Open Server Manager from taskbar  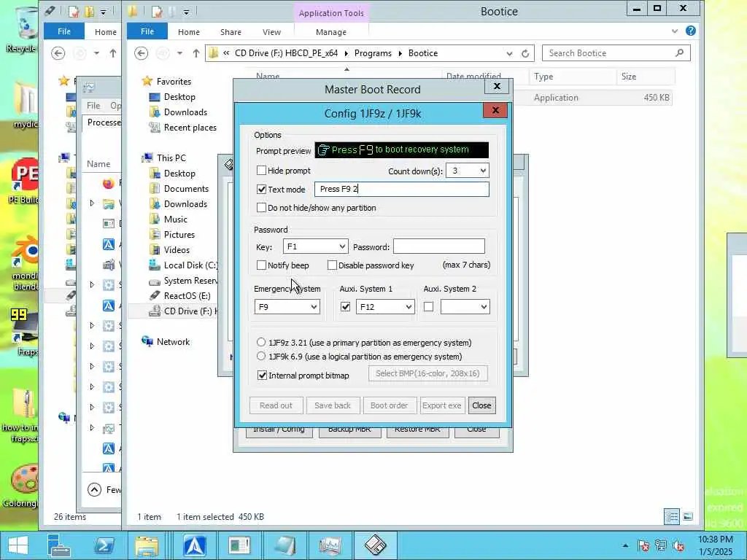coord(59,545)
